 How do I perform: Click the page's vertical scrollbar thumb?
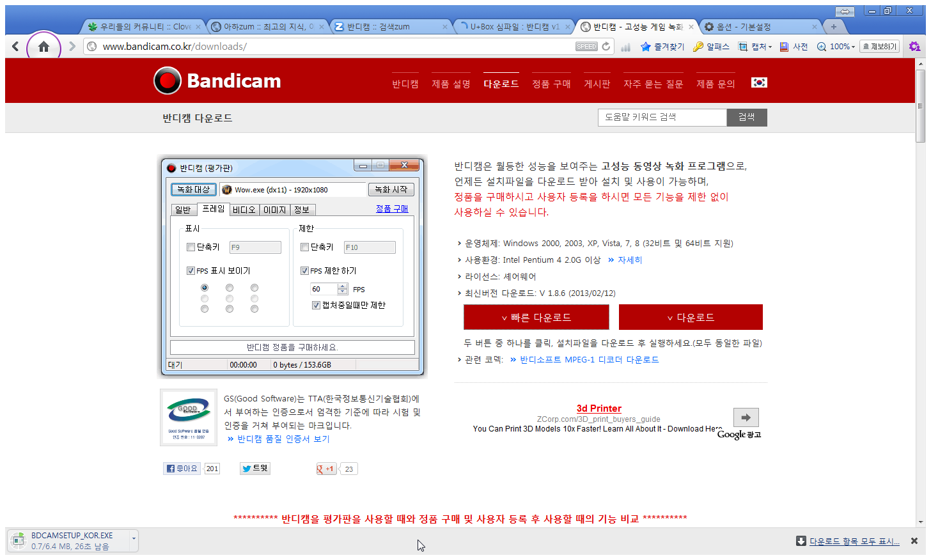tap(920, 115)
